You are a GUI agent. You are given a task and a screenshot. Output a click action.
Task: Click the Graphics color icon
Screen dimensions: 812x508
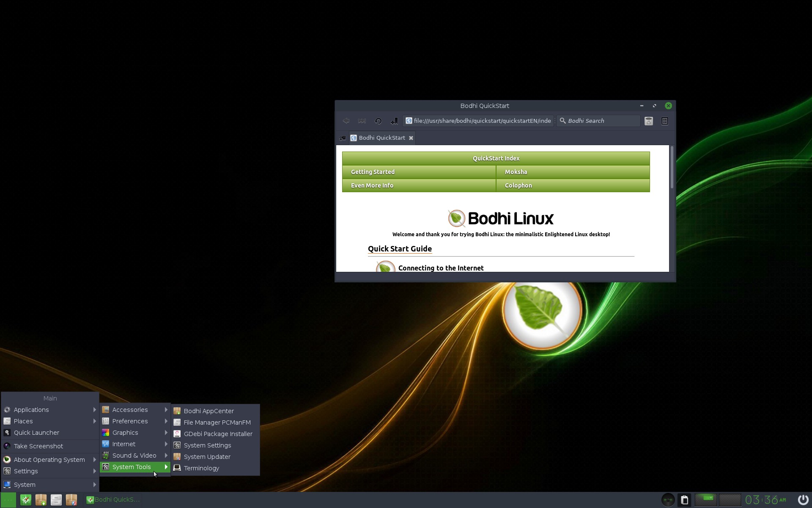tap(106, 433)
